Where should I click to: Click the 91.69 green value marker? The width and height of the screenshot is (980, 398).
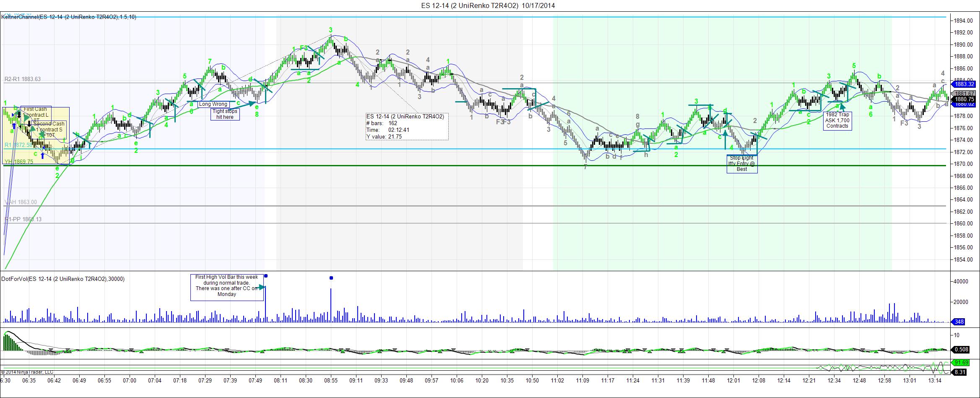[961, 362]
